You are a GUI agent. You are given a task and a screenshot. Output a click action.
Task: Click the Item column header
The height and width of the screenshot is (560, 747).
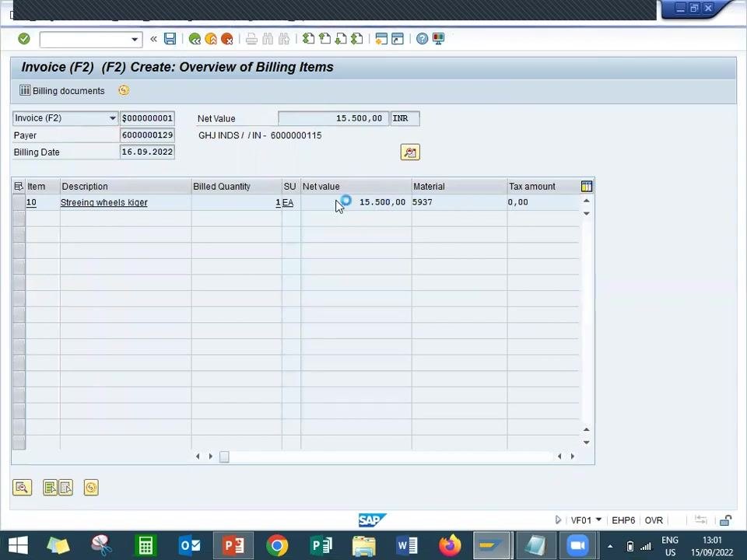tap(42, 186)
